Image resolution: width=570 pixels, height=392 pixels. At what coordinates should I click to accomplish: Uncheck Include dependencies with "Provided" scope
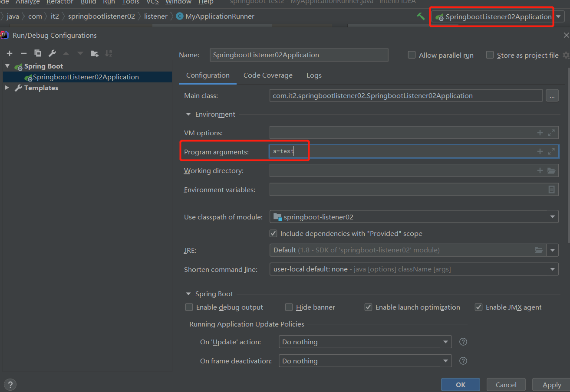[273, 233]
